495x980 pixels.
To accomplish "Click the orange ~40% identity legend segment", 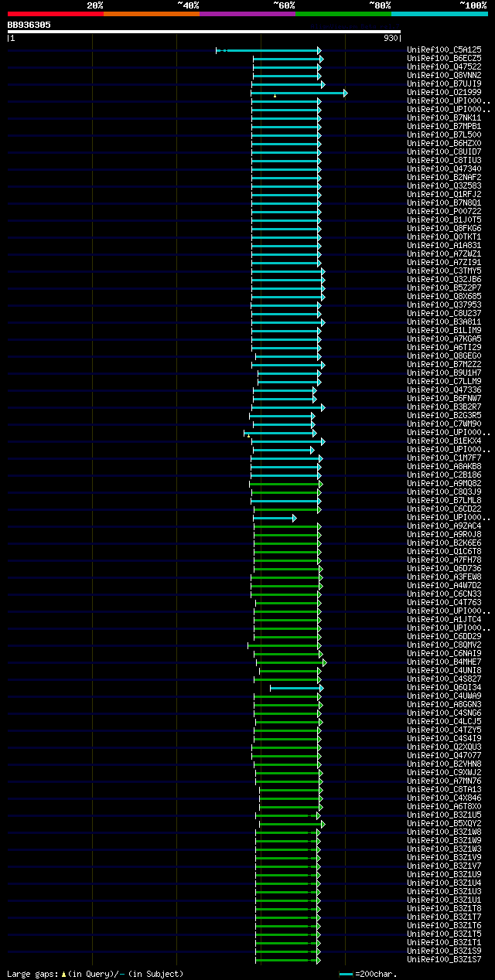I will (151, 14).
